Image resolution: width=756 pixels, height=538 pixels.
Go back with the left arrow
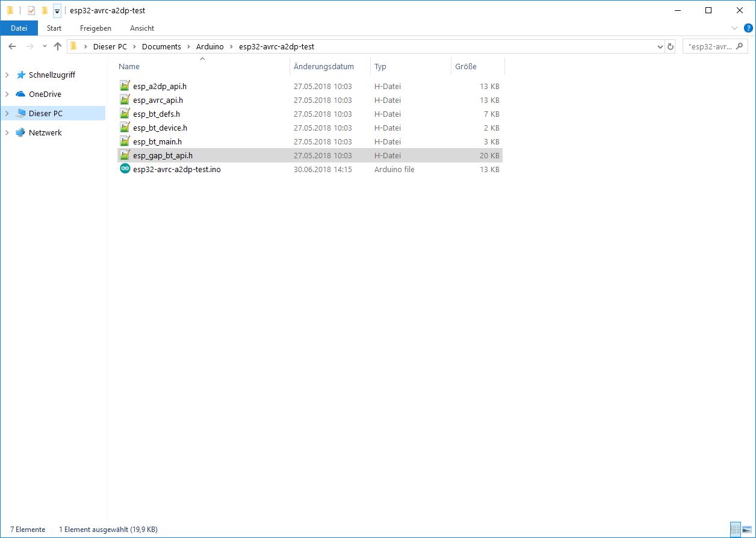[12, 46]
